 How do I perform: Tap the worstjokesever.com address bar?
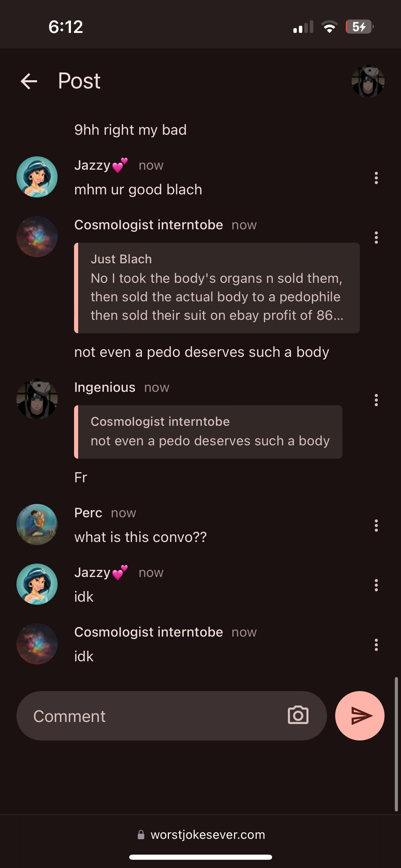[x=201, y=834]
